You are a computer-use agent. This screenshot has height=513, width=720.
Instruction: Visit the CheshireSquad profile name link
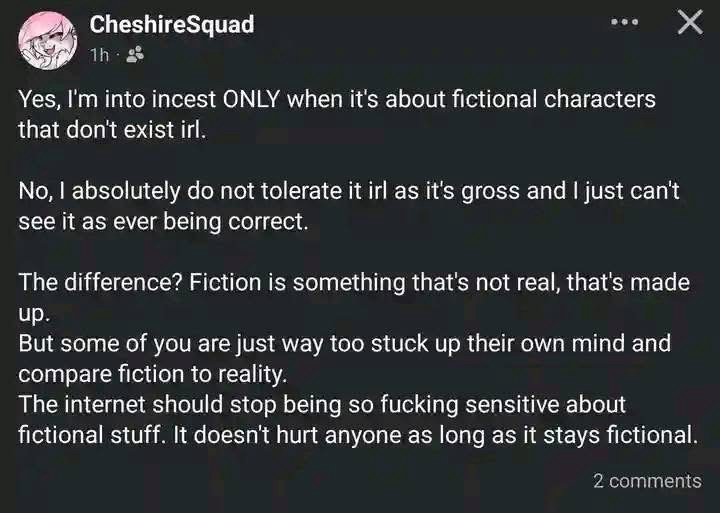coord(171,24)
